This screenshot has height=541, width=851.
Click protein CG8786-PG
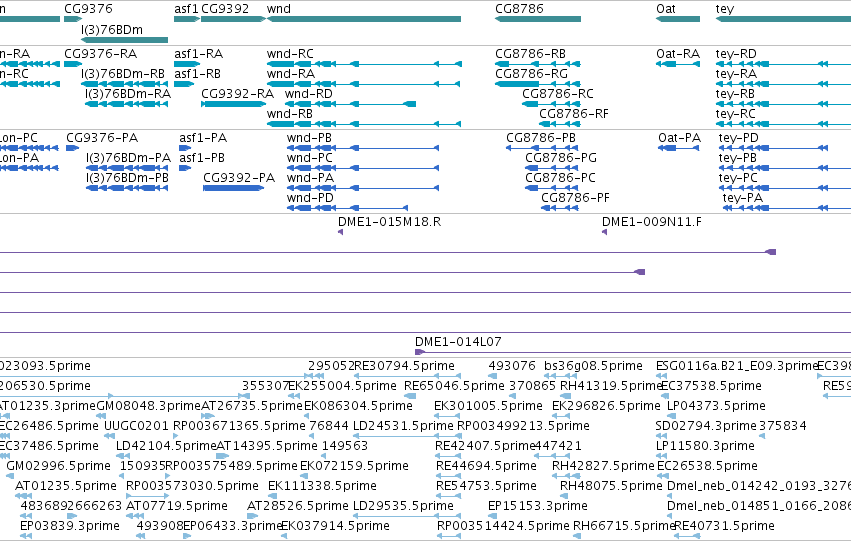click(x=551, y=168)
